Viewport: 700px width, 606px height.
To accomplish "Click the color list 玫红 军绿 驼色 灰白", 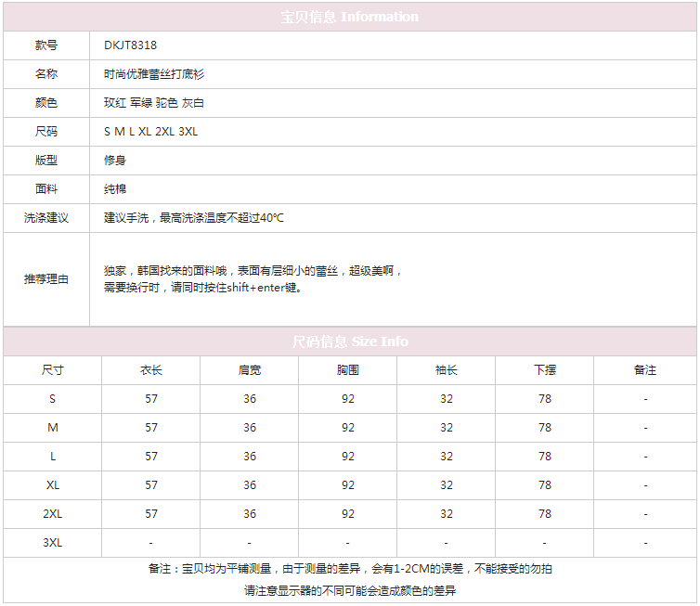I will pyautogui.click(x=154, y=103).
